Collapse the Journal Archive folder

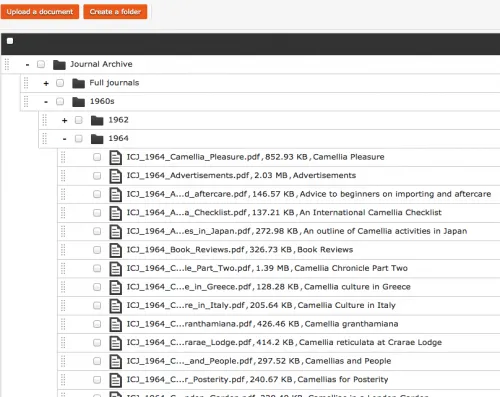tap(27, 64)
